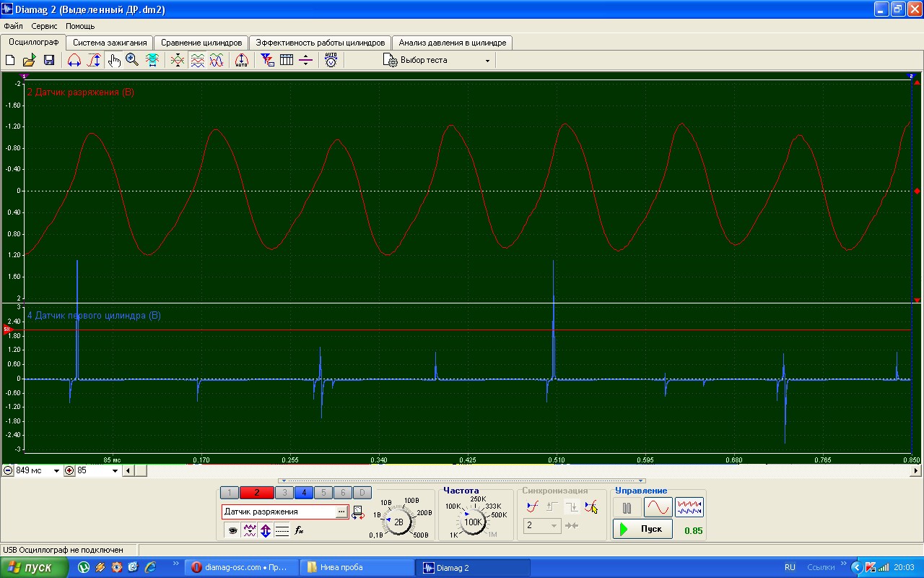This screenshot has height=578, width=924.
Task: Select the vertical measurement cursor tool
Action: [94, 60]
